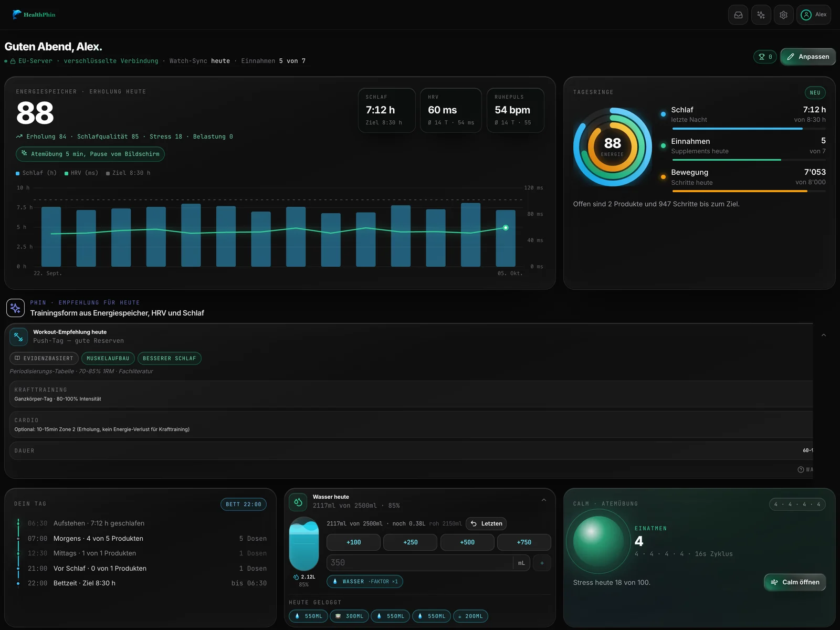The height and width of the screenshot is (630, 840).
Task: Select the 22:00 Bettzeit timeline entry
Action: point(142,583)
